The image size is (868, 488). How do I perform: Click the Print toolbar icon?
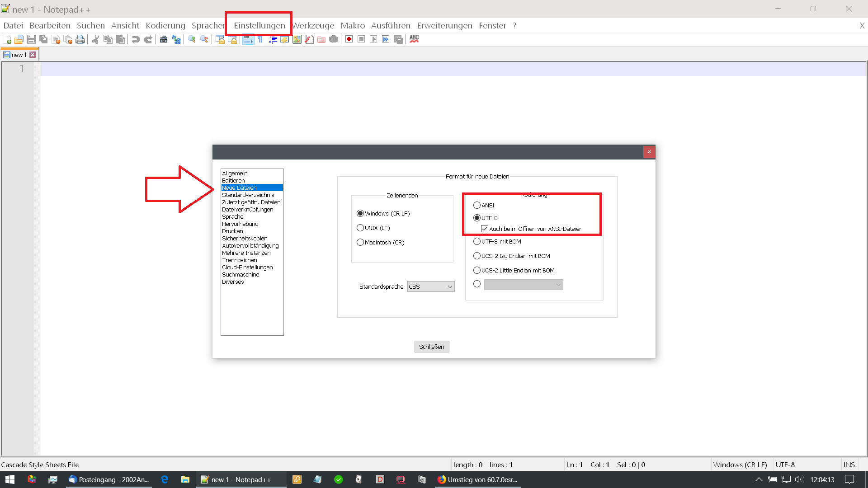[x=80, y=39]
